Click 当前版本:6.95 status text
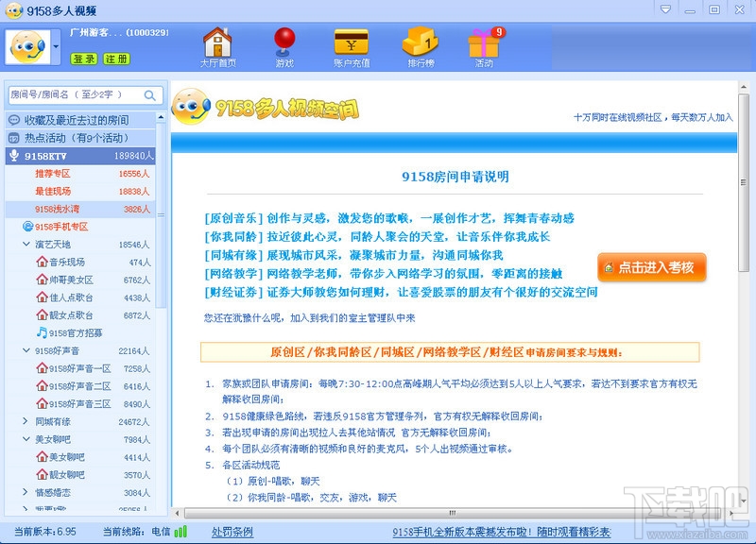Screen dimensions: 756x544 click(x=44, y=532)
